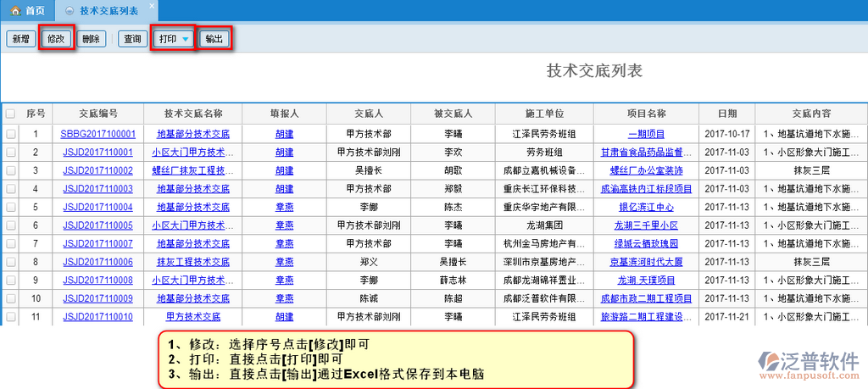Open the 甲方技术交底 link in row 11
Viewport: 868px width, 389px height.
193,316
